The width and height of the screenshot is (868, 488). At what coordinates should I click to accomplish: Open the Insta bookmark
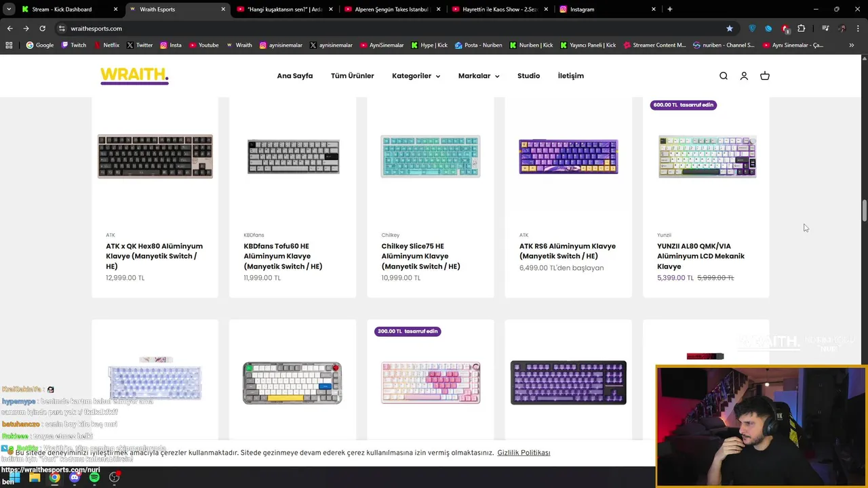171,45
